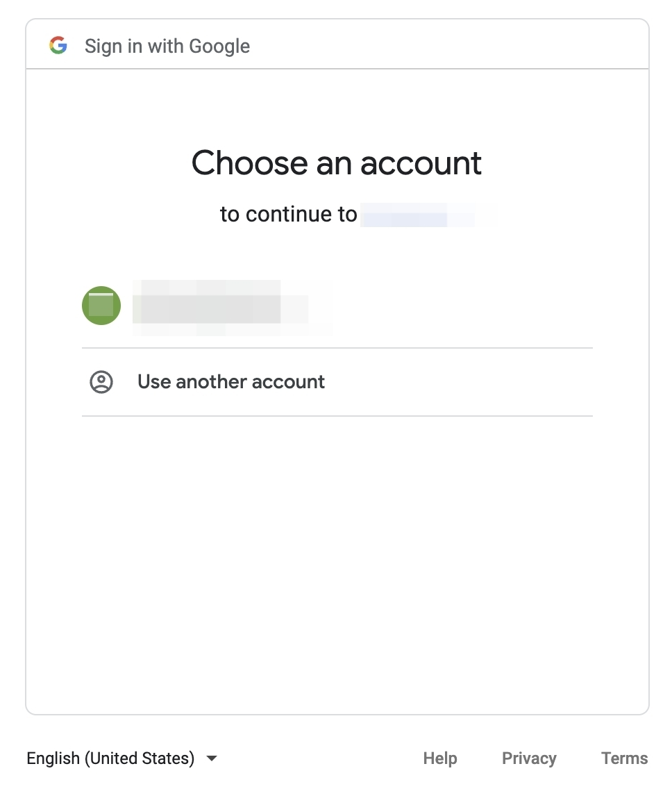Click the 'to continue to' subtitle text
Viewport: 672px width, 789px height.
point(288,215)
